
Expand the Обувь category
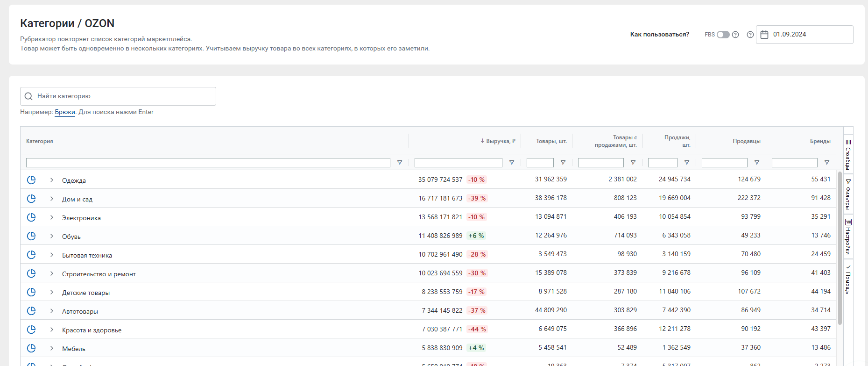tap(52, 236)
